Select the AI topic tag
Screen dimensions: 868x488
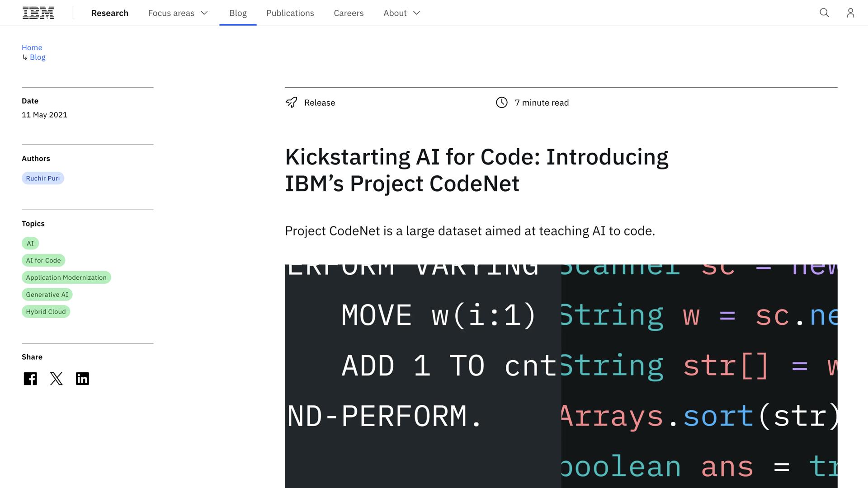(30, 243)
